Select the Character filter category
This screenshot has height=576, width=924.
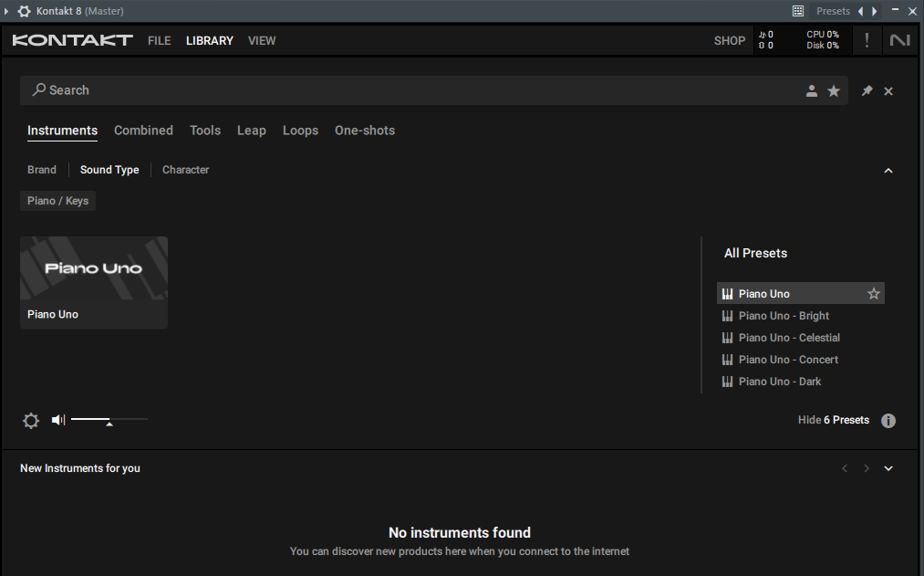186,170
